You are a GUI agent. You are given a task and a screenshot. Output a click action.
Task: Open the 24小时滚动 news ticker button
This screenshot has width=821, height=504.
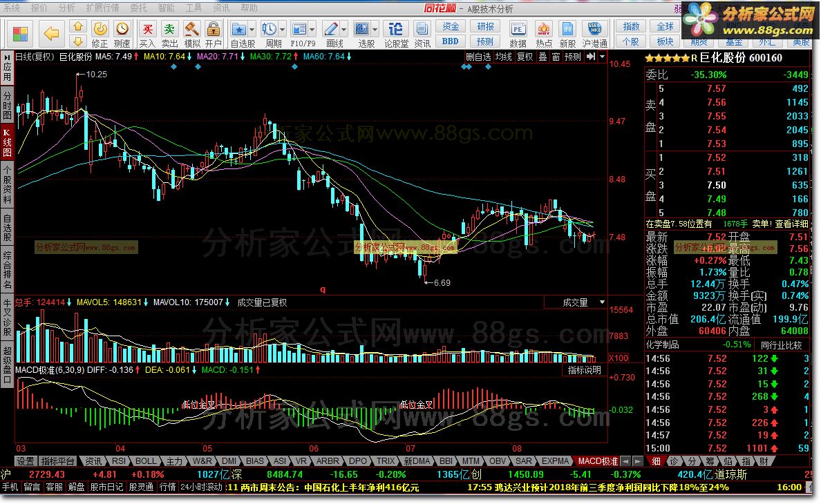click(x=202, y=487)
